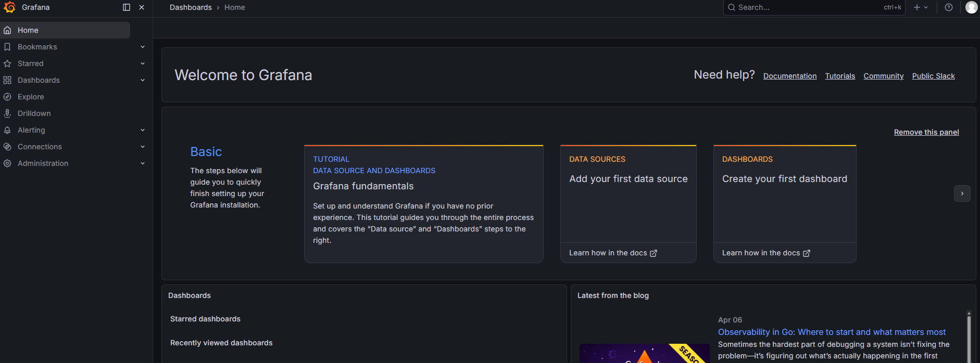This screenshot has height=363, width=980.
Task: Click the Dashboards breadcrumb link
Action: coord(191,7)
